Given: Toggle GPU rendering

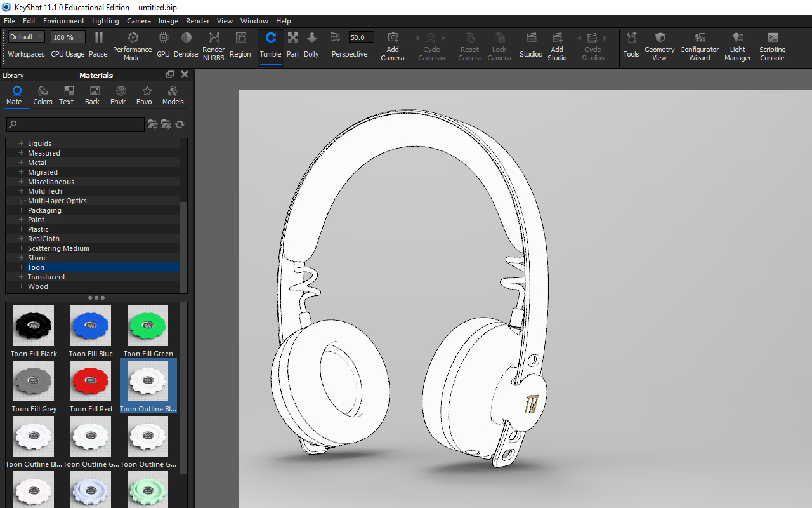Looking at the screenshot, I should point(163,45).
